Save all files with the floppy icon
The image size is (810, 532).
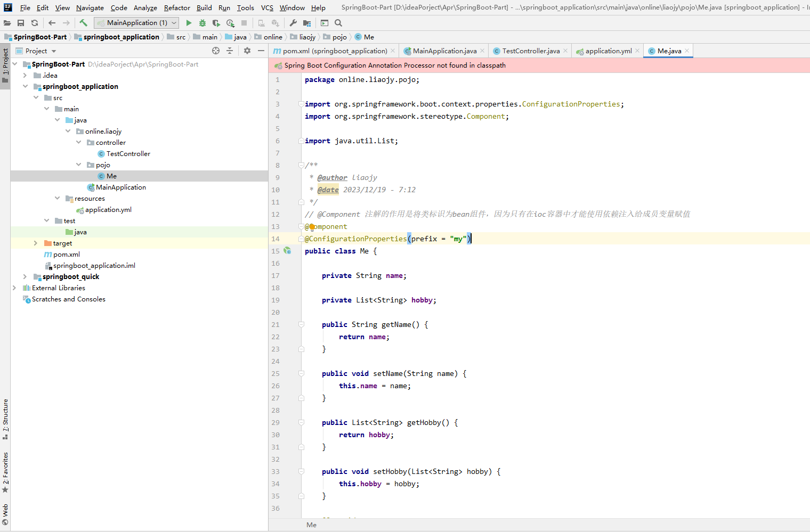click(x=21, y=23)
